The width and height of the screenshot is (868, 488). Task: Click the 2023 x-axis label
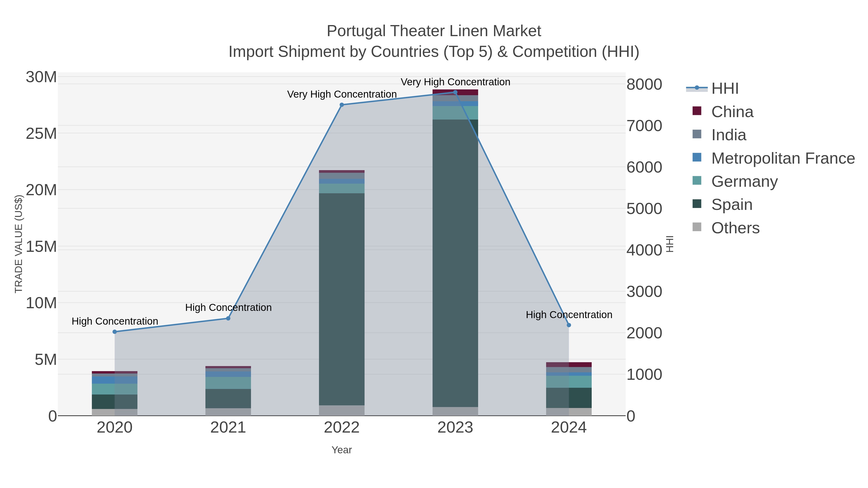[x=455, y=427]
